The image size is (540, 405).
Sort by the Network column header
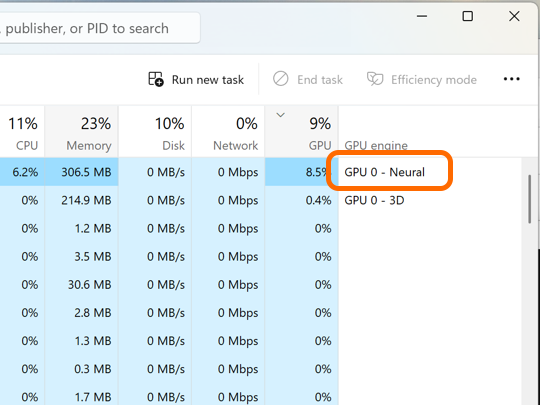pyautogui.click(x=228, y=132)
